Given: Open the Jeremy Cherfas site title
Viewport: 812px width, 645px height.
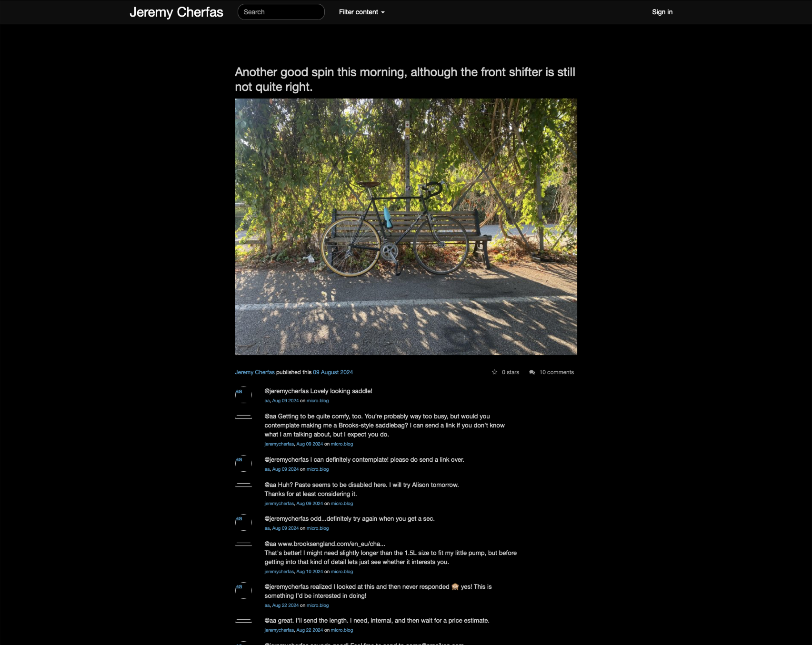Looking at the screenshot, I should pos(176,12).
